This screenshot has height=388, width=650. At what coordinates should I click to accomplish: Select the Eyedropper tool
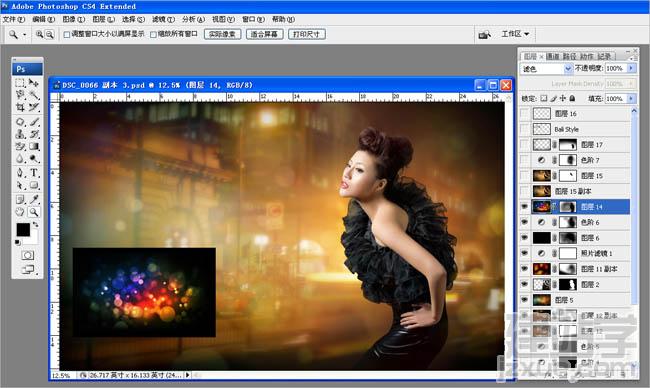click(34, 200)
